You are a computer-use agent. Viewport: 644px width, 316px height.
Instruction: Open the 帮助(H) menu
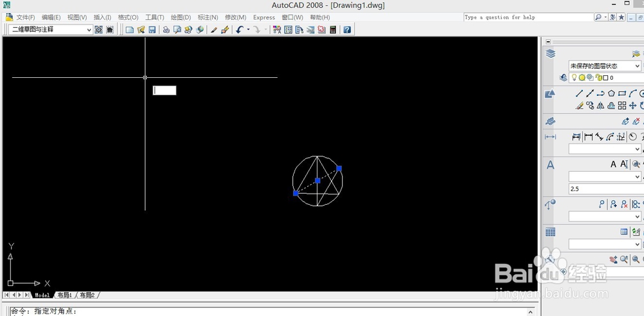(320, 17)
